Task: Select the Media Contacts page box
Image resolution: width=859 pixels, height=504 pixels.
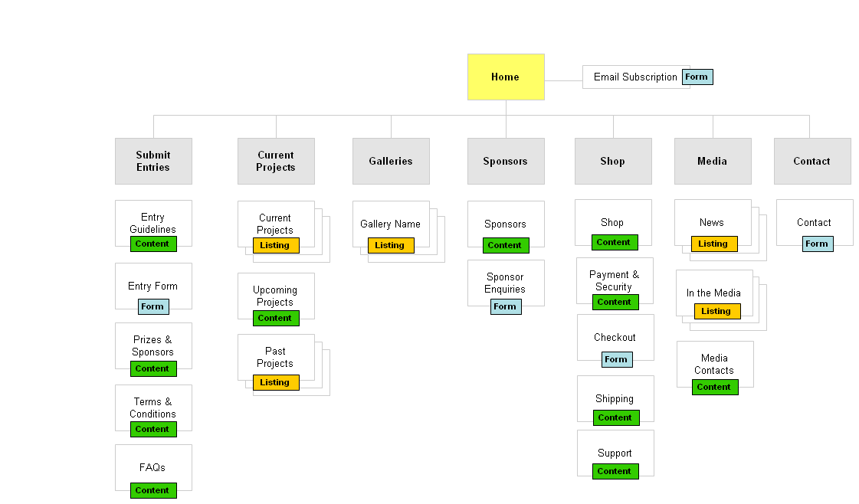Action: (715, 362)
